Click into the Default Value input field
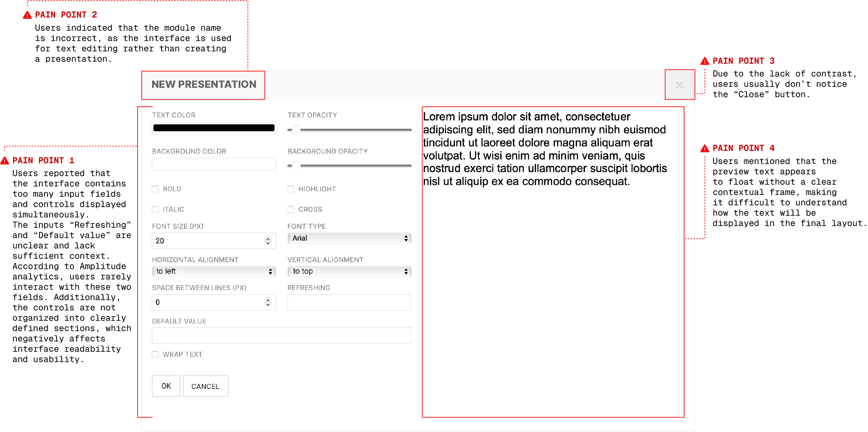The width and height of the screenshot is (868, 432). 281,336
